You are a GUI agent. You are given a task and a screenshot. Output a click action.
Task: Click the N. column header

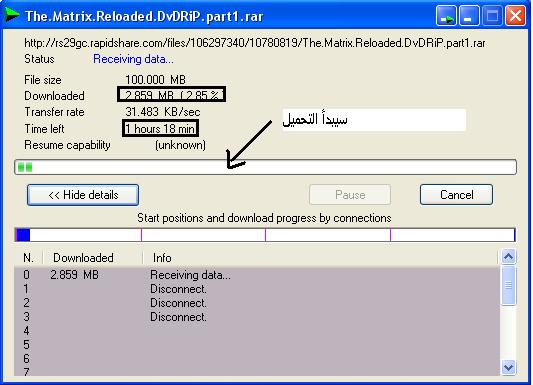click(x=29, y=258)
